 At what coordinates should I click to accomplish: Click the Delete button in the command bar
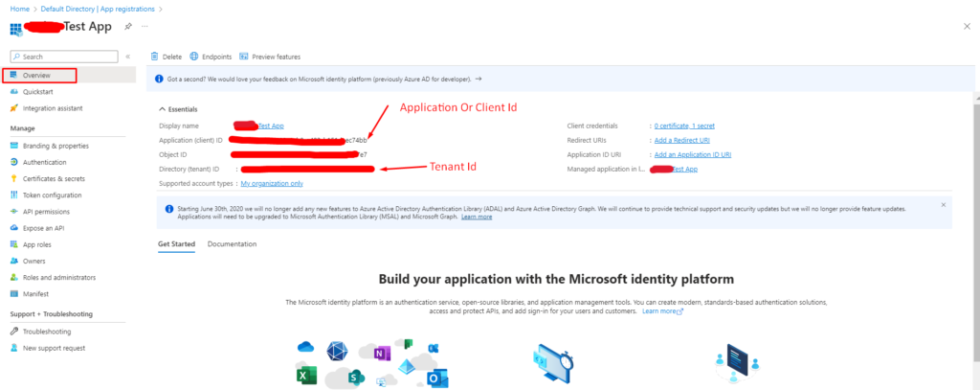pos(167,57)
